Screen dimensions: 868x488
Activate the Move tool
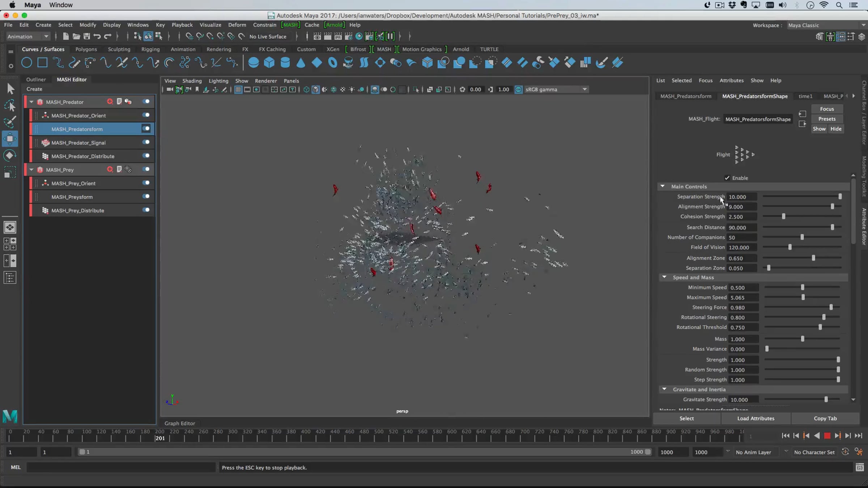(x=10, y=139)
